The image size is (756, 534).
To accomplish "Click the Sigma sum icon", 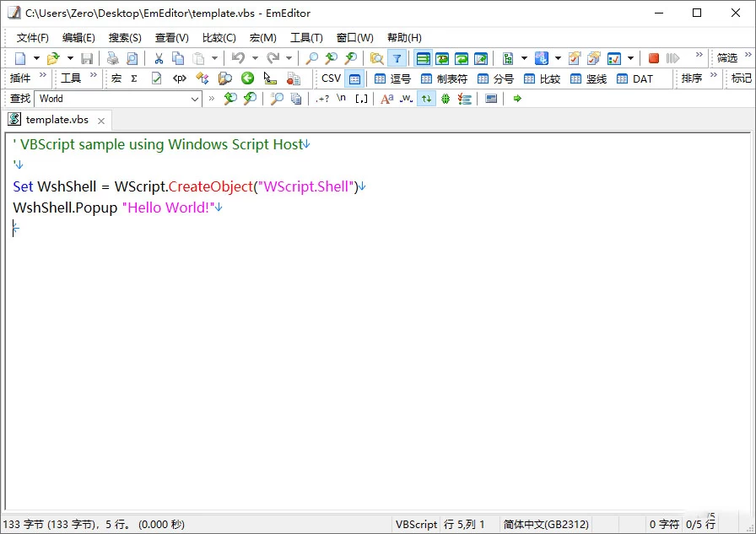I will (134, 78).
